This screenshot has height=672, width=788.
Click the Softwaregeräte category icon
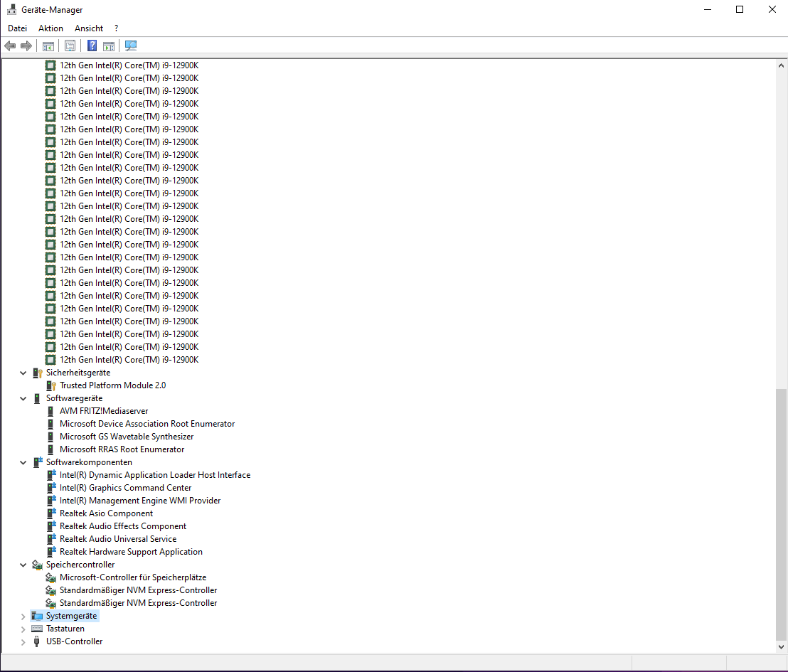pos(37,398)
